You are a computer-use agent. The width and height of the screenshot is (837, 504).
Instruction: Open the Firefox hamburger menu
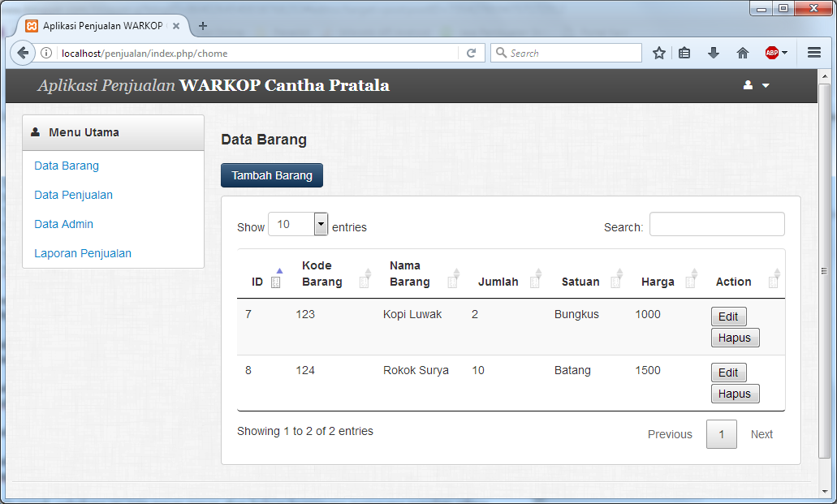coord(813,52)
